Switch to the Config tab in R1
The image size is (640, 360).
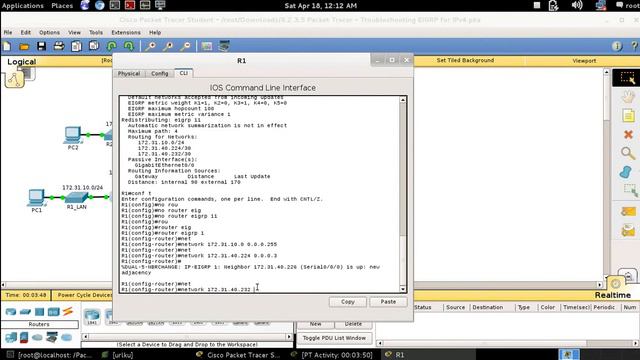coord(160,73)
